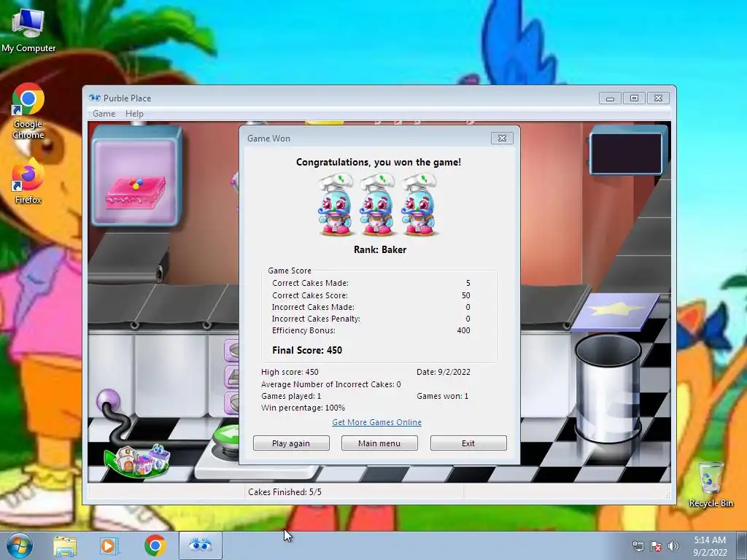Screen dimensions: 747x560
Task: Click the Show desktop button
Action: (742, 545)
